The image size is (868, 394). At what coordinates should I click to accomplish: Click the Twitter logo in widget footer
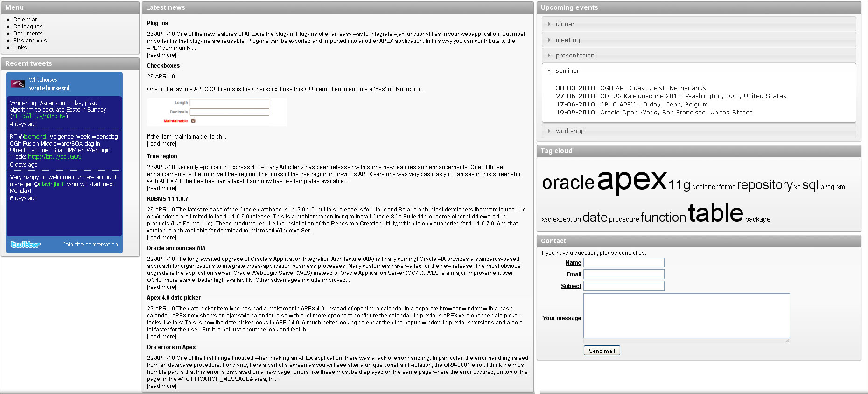point(26,244)
